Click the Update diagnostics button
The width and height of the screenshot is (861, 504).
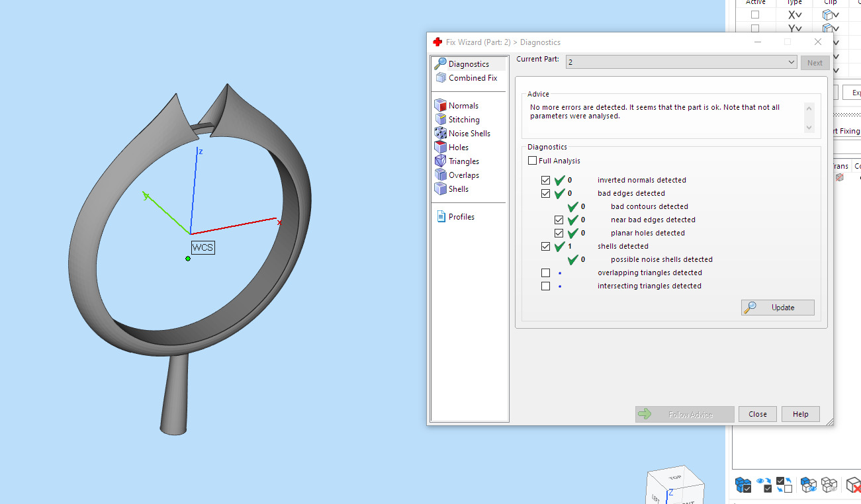[x=778, y=308]
